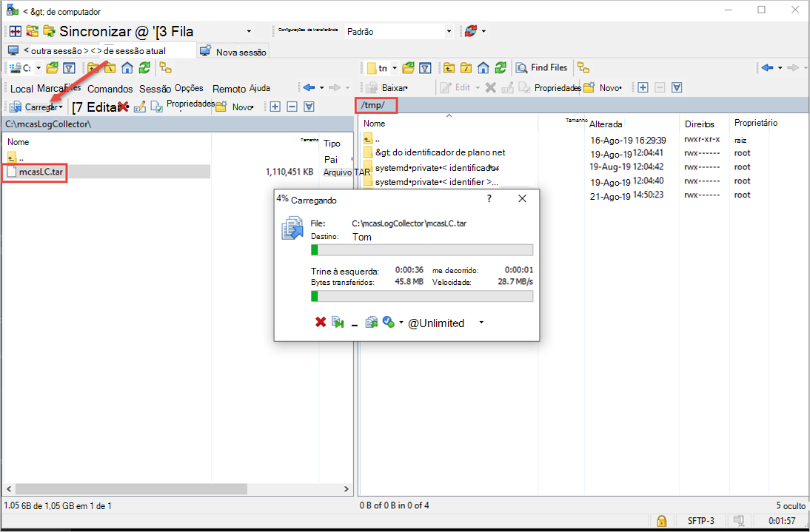Click Novo in the remote toolbar
Screen dimensions: 810x532
tap(603, 88)
